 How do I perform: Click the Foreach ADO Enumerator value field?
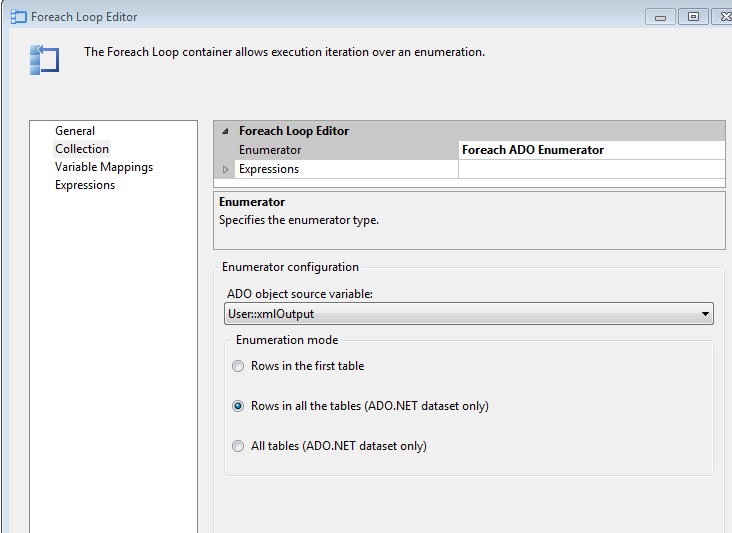click(590, 150)
